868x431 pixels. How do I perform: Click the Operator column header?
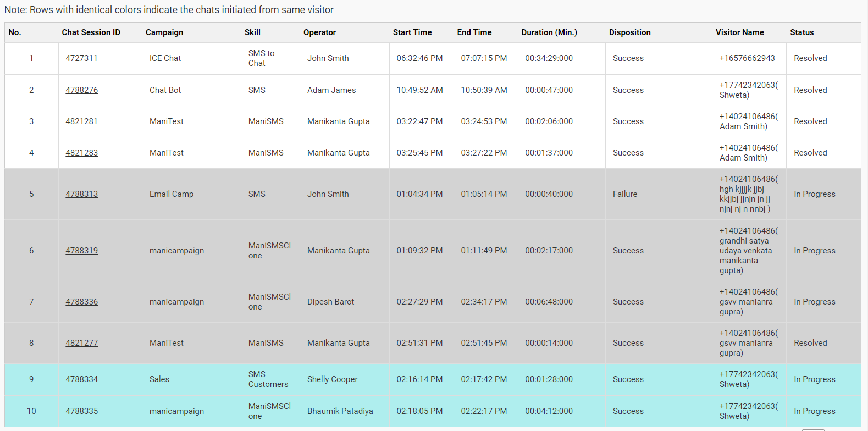pyautogui.click(x=319, y=32)
